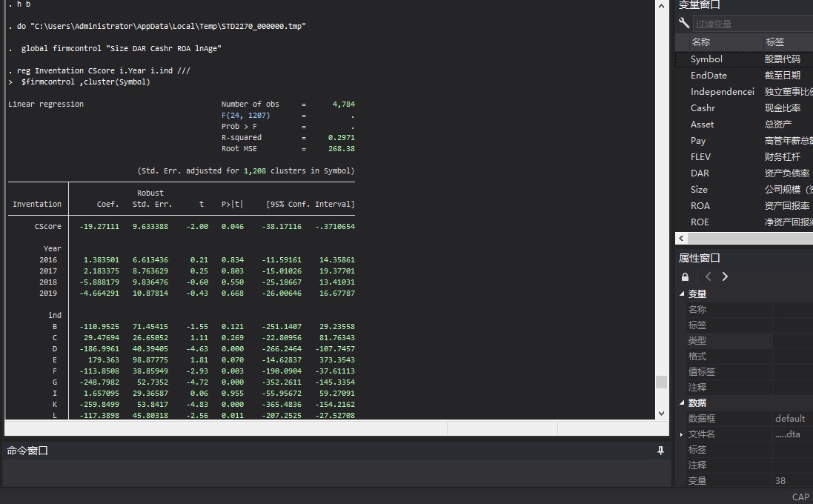
Task: Click the 命令窗口 panel title
Action: (x=27, y=451)
